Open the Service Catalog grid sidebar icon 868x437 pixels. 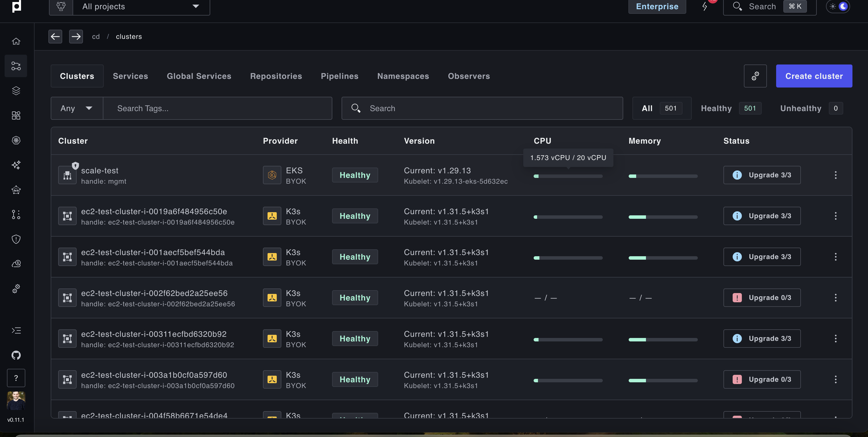(x=16, y=115)
